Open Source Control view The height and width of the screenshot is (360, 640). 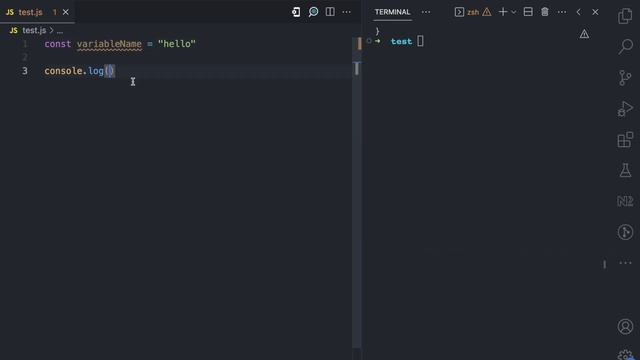click(x=625, y=78)
